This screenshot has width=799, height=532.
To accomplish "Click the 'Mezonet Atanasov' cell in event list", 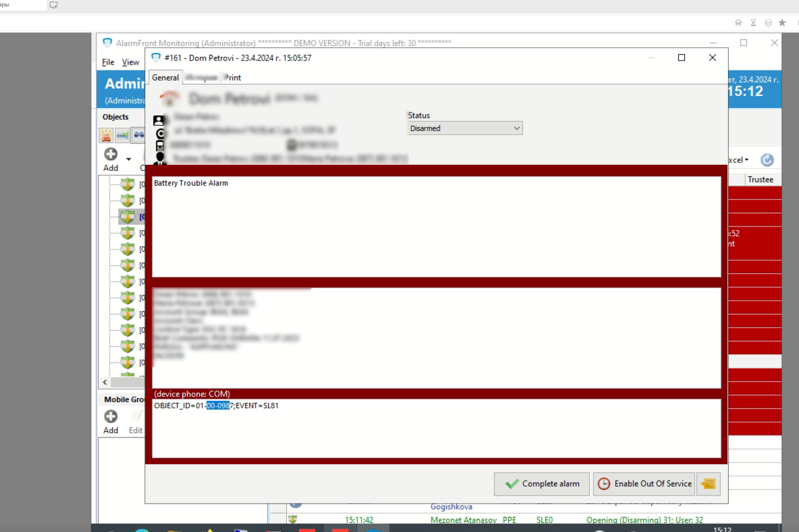I will 464,520.
